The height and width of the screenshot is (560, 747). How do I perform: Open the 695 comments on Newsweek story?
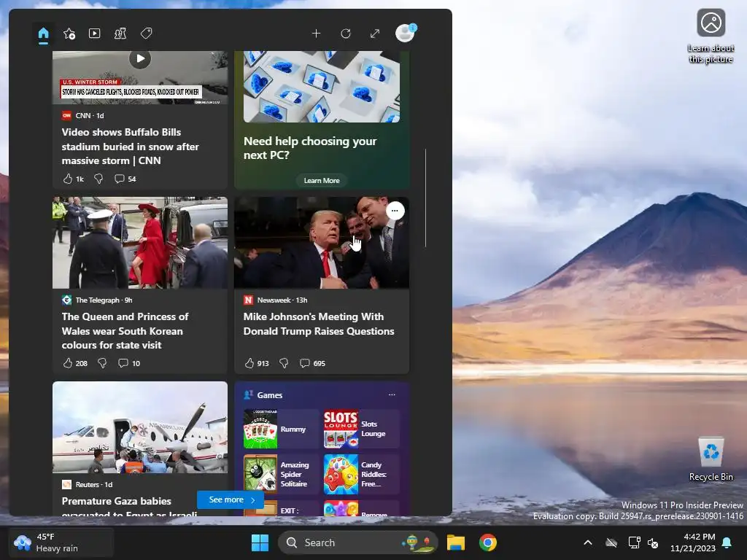click(x=312, y=363)
